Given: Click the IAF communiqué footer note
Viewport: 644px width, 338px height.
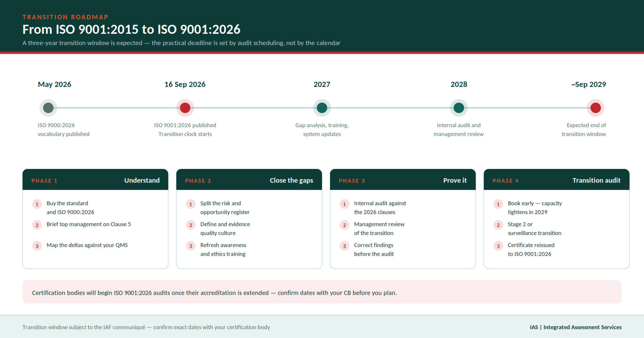Looking at the screenshot, I should click(x=146, y=327).
